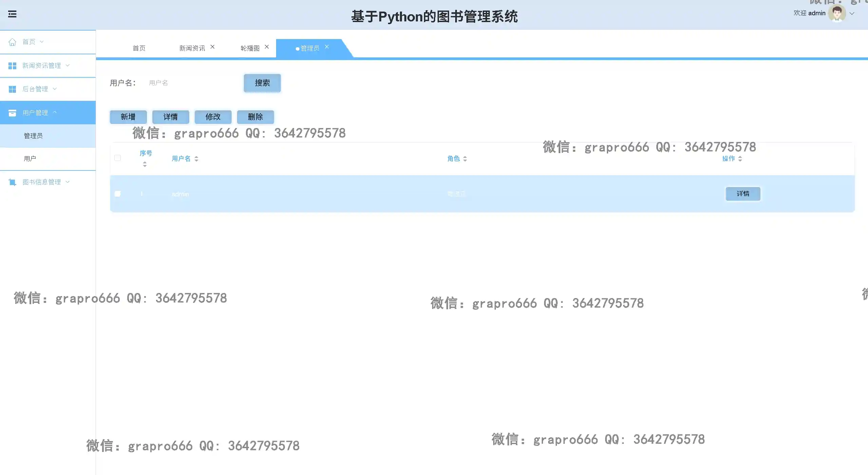This screenshot has height=475, width=868.
Task: Click the 搜索 search button
Action: 262,83
